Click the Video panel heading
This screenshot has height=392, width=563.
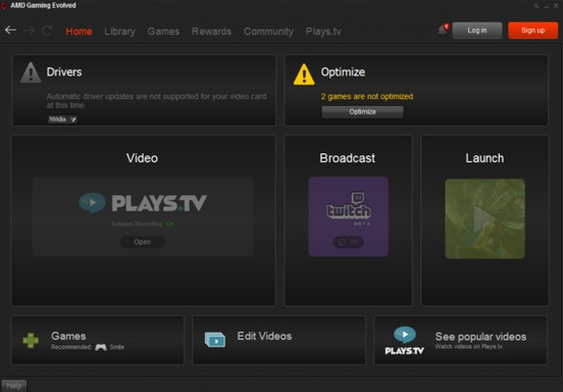[142, 158]
